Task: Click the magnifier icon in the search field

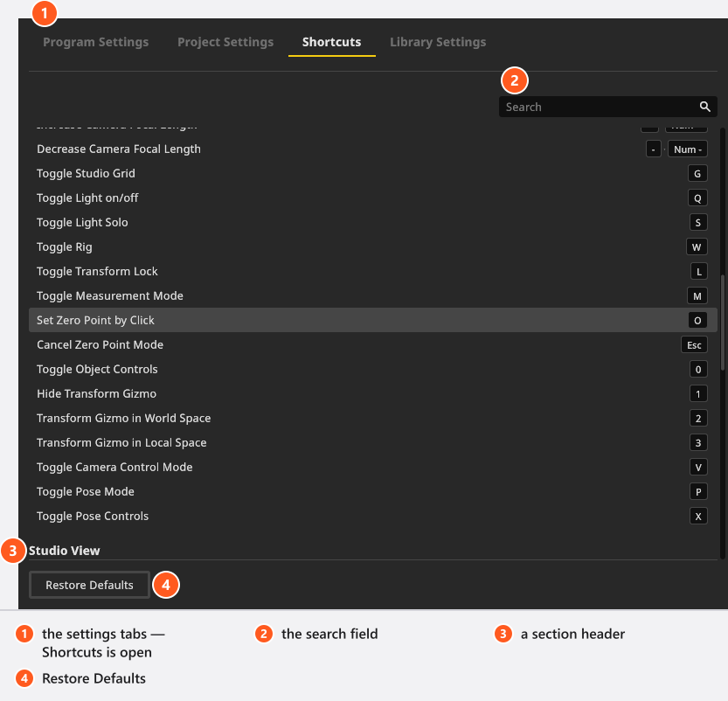Action: tap(704, 107)
